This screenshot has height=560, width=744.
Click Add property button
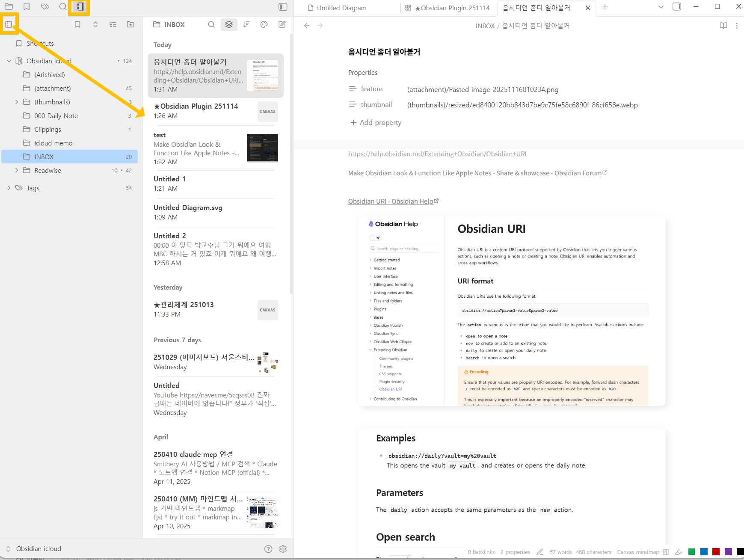[x=376, y=122]
